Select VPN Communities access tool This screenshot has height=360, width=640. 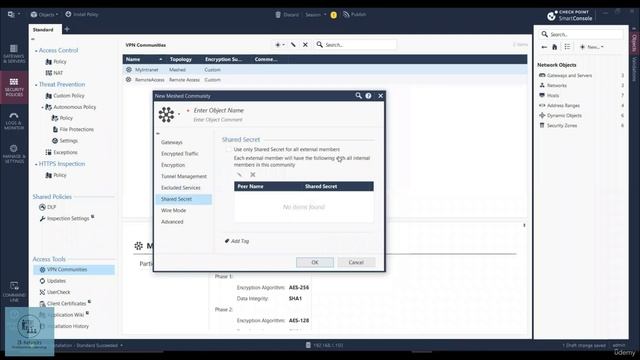(73, 269)
